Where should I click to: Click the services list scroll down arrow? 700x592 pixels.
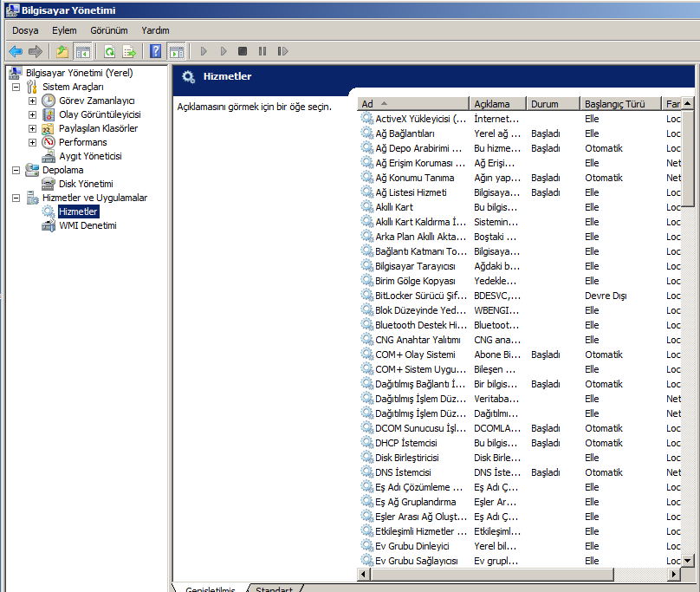click(688, 560)
